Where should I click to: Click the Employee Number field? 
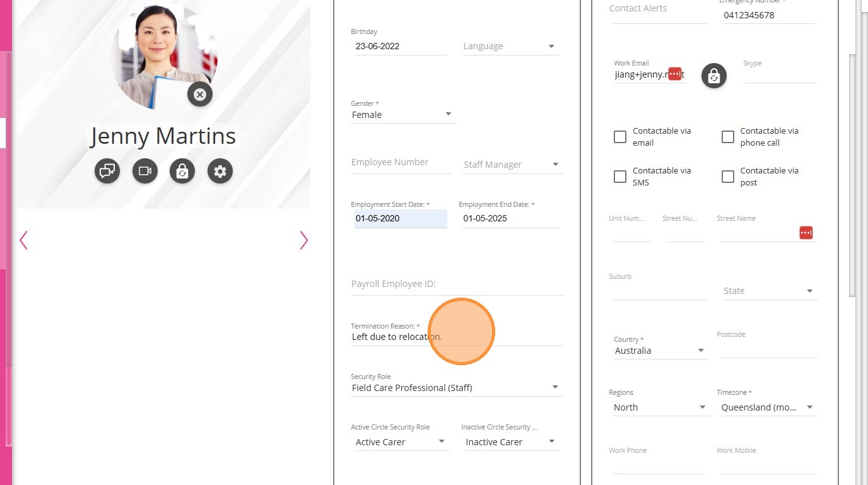click(401, 163)
